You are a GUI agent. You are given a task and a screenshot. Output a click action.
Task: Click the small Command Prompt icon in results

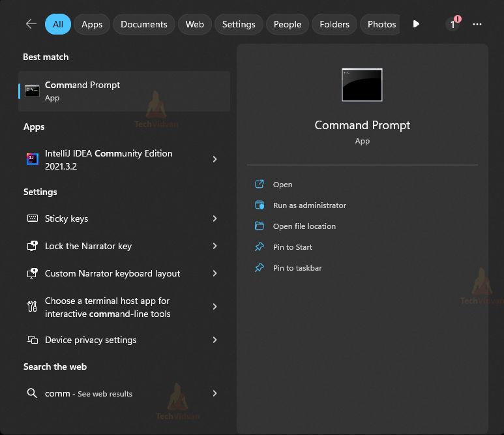(x=32, y=91)
